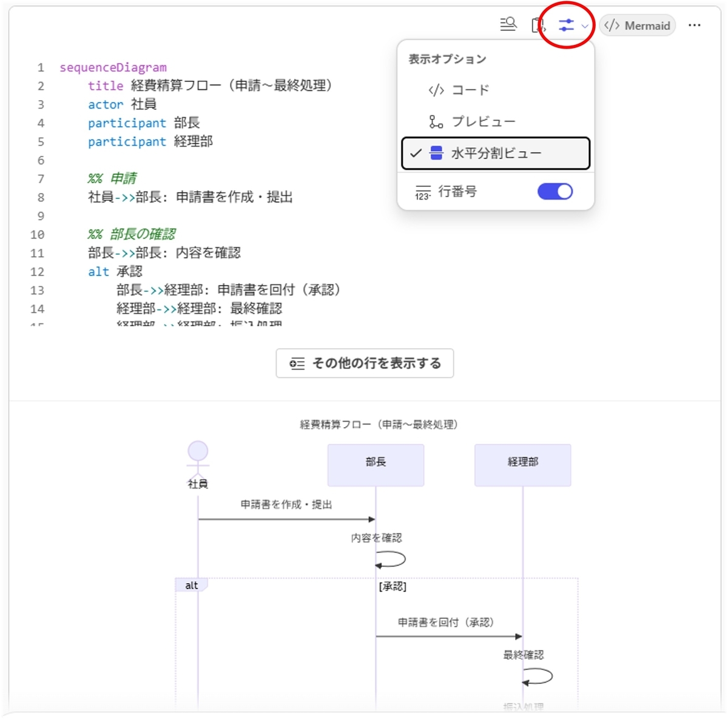Click the 経理部 participant box

pyautogui.click(x=523, y=465)
